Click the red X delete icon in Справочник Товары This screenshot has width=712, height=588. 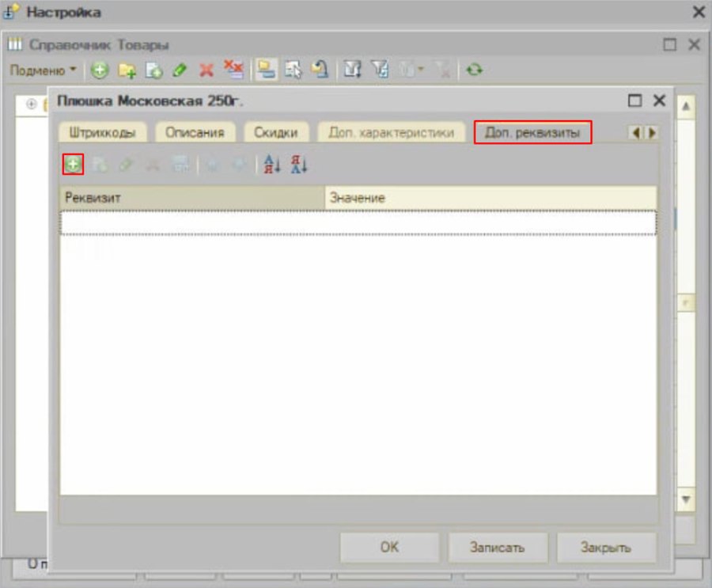pos(206,70)
